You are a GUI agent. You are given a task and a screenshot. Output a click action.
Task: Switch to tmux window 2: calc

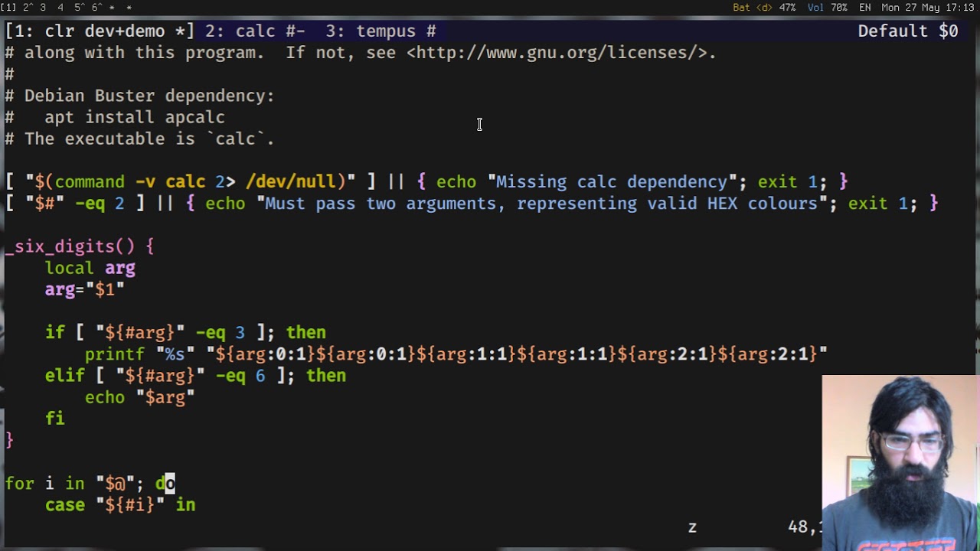click(x=256, y=31)
